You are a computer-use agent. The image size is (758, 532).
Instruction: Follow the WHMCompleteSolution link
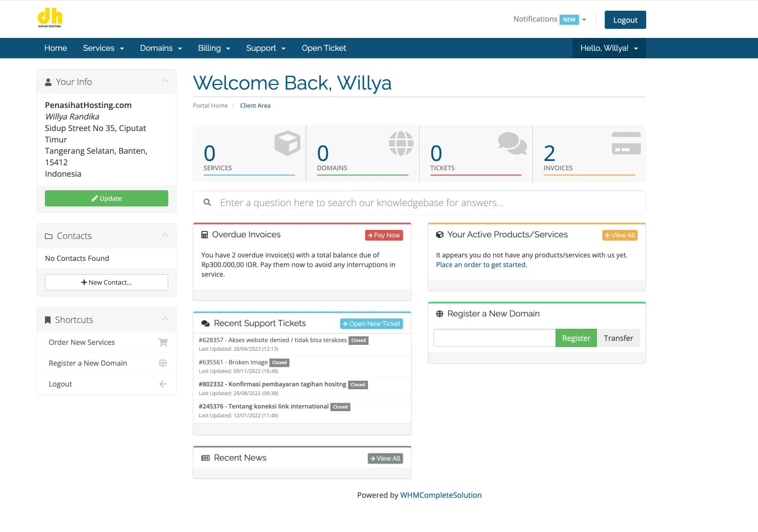point(441,495)
